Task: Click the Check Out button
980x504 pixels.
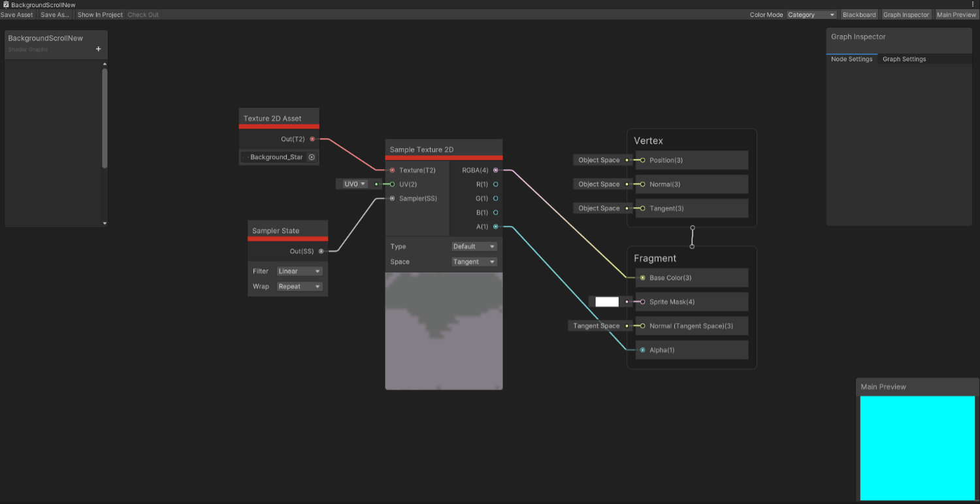Action: click(143, 14)
